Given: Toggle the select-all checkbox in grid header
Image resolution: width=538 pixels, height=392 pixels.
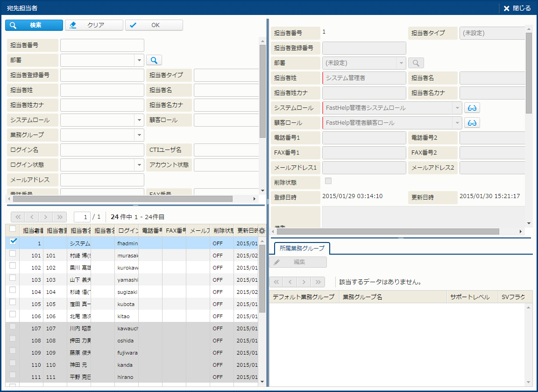Looking at the screenshot, I should pos(13,229).
